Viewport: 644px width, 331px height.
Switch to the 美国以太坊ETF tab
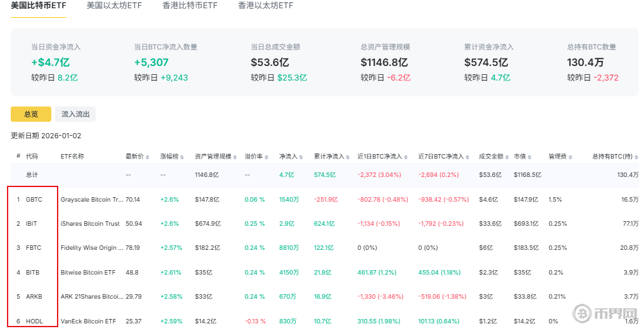coord(114,6)
